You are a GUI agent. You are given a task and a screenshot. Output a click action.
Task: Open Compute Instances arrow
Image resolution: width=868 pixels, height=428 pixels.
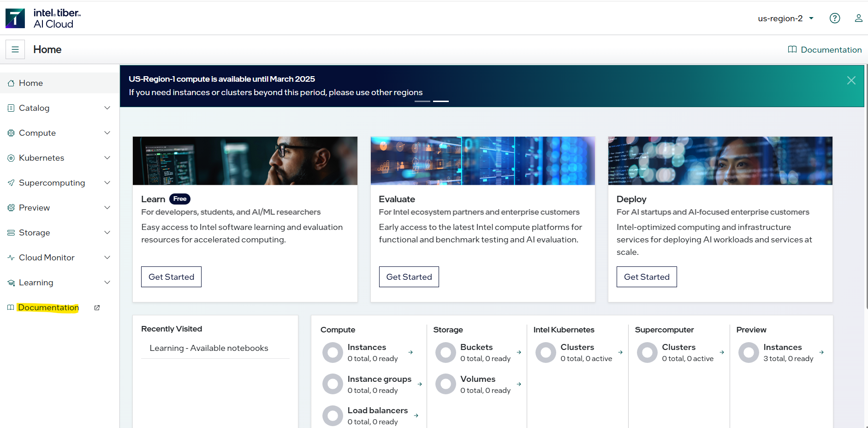click(x=410, y=352)
